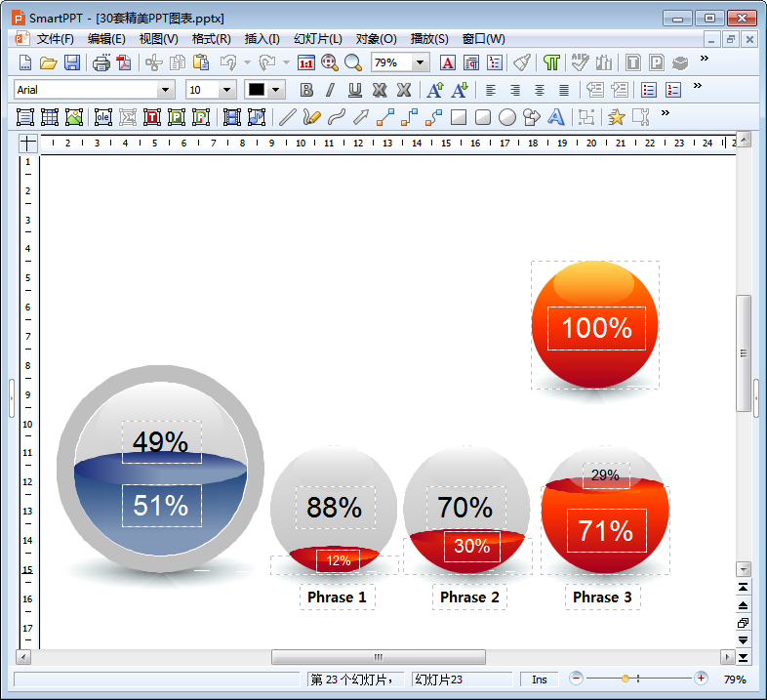The width and height of the screenshot is (767, 700).
Task: Draw a rounded rectangle shape
Action: point(483,117)
